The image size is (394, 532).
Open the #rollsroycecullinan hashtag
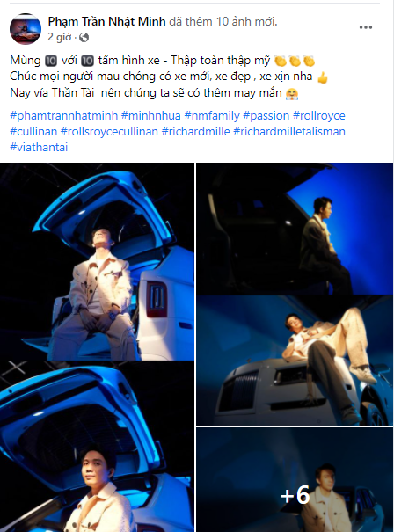[109, 131]
